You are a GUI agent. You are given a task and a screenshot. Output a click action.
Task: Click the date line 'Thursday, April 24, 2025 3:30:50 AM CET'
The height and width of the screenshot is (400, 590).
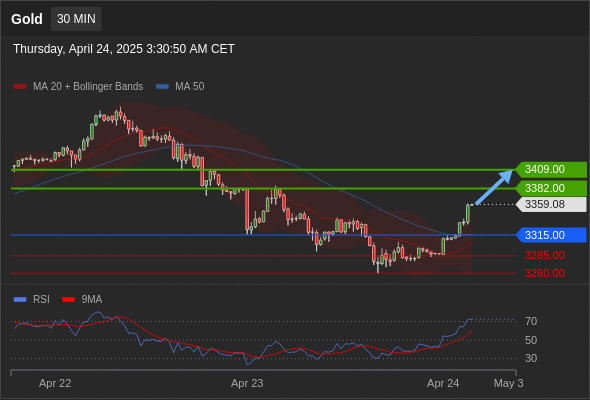[x=124, y=49]
